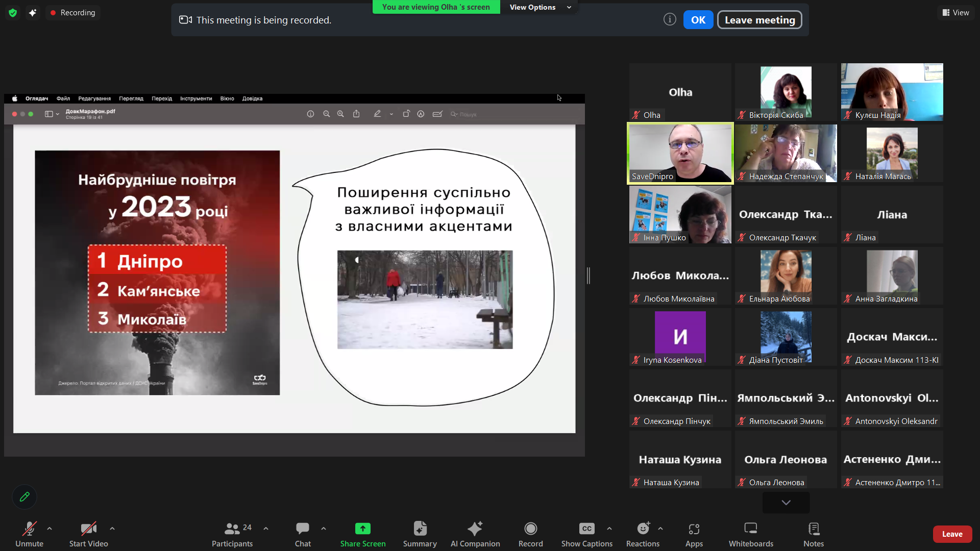The width and height of the screenshot is (980, 551).
Task: Select the SaveDnipro video thumbnail
Action: tap(680, 153)
